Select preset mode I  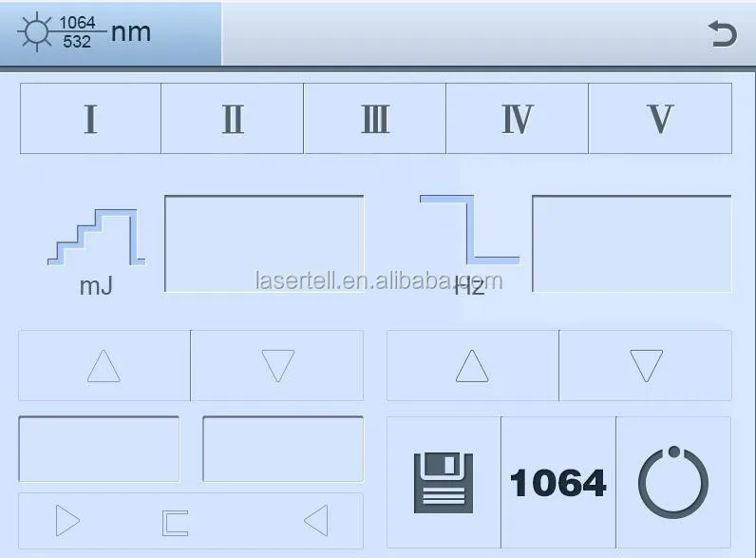tap(90, 119)
